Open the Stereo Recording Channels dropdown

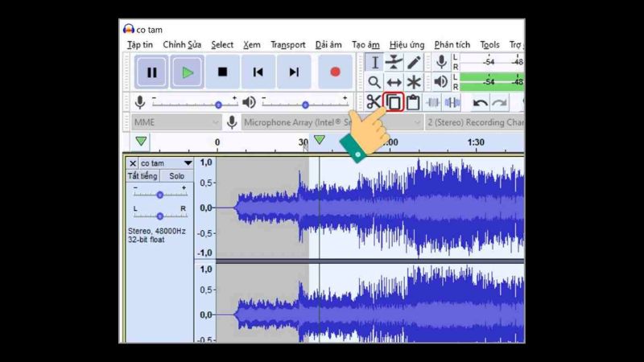[x=475, y=122]
